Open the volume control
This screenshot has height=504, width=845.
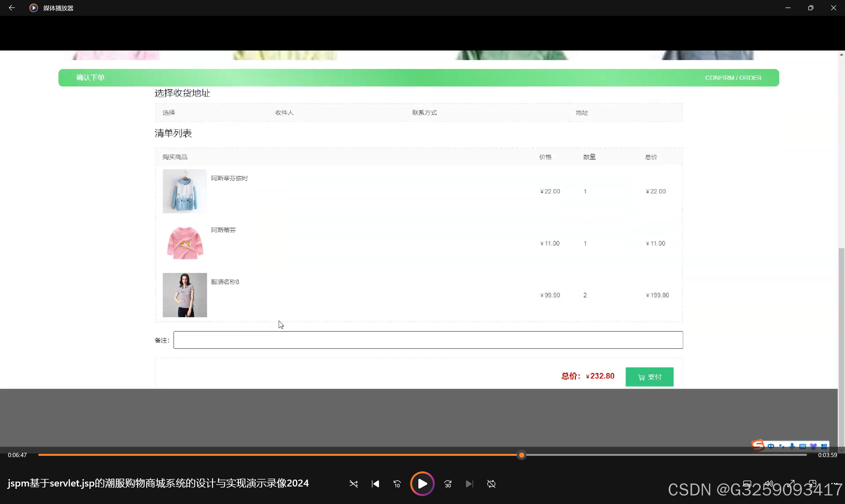click(x=769, y=484)
